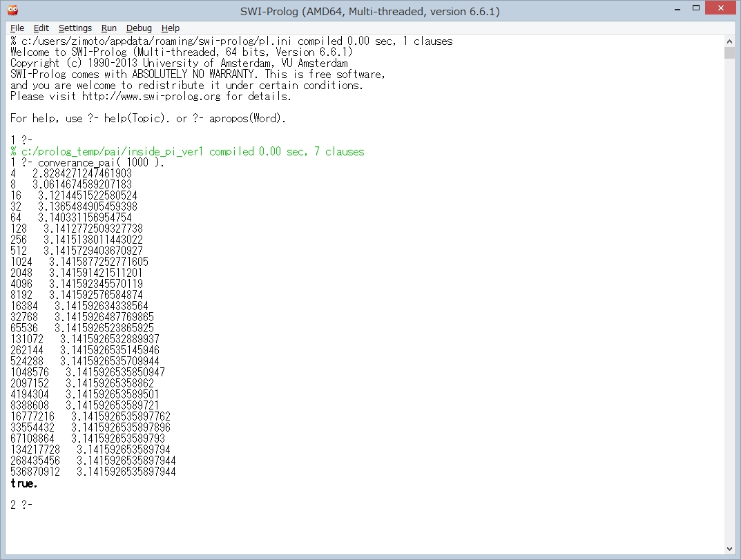Image resolution: width=741 pixels, height=560 pixels.
Task: Open the Help menu
Action: pyautogui.click(x=171, y=28)
